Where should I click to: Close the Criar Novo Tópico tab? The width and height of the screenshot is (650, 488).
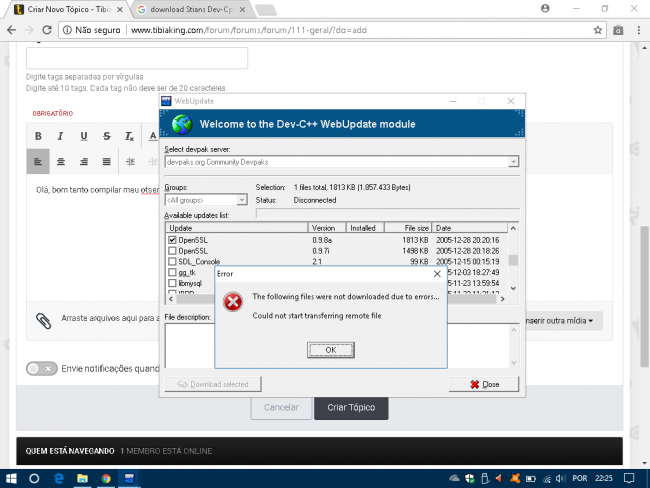tap(120, 9)
